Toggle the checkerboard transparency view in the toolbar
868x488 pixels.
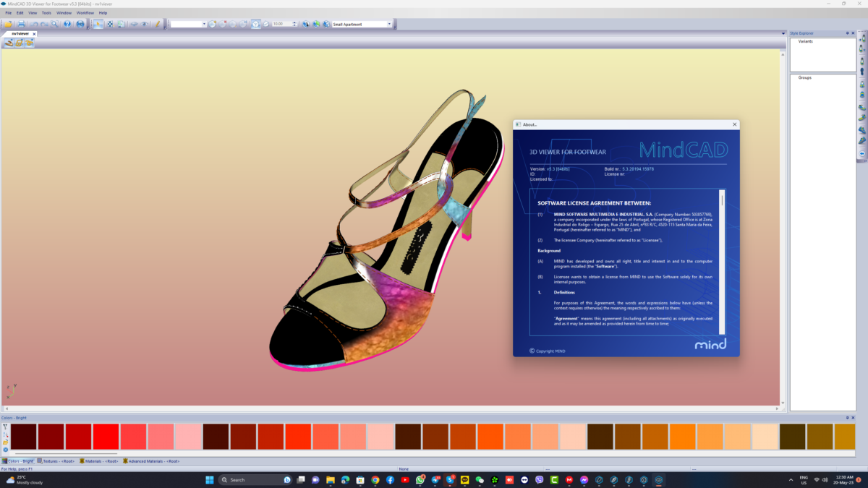[110, 23]
